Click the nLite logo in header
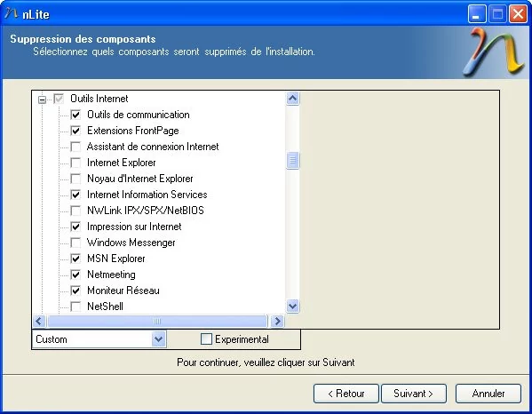 [493, 52]
